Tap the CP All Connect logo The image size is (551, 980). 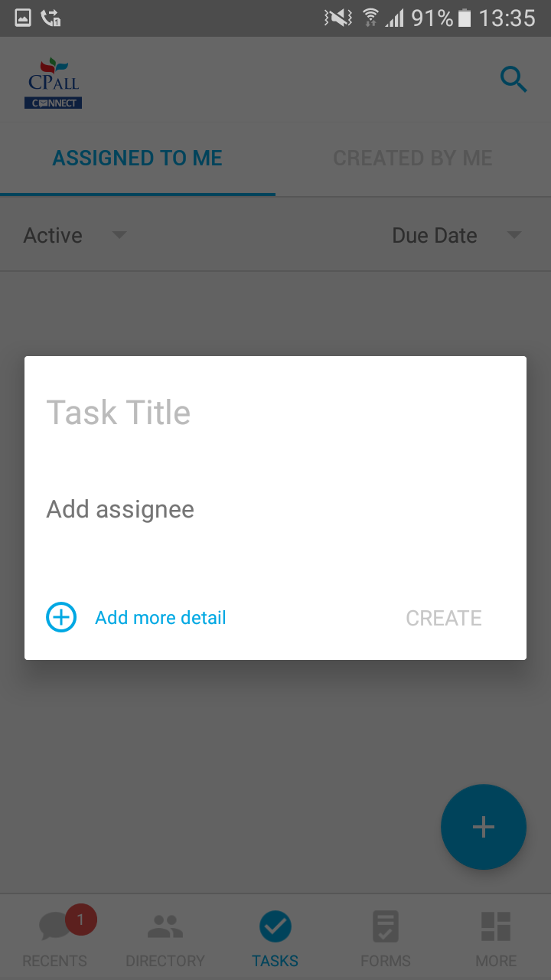(x=54, y=83)
